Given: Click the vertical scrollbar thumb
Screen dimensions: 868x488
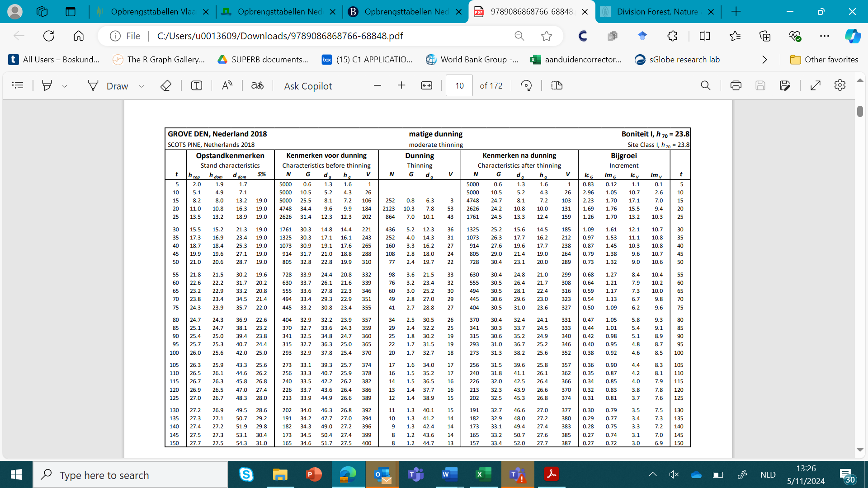Looking at the screenshot, I should point(860,111).
